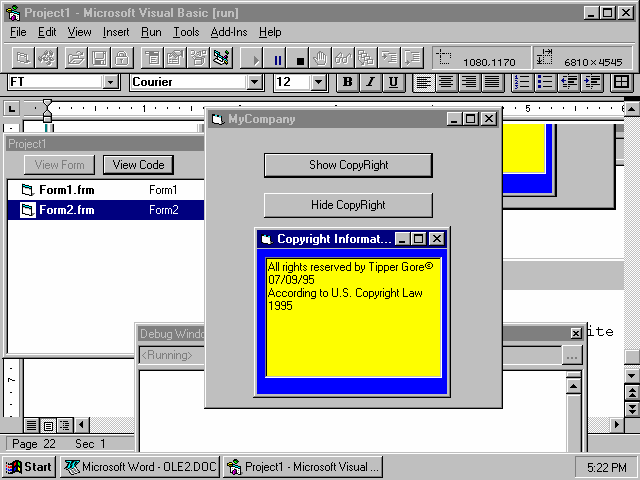The width and height of the screenshot is (640, 480).
Task: Select Form1.frm in the project list
Action: pyautogui.click(x=66, y=189)
